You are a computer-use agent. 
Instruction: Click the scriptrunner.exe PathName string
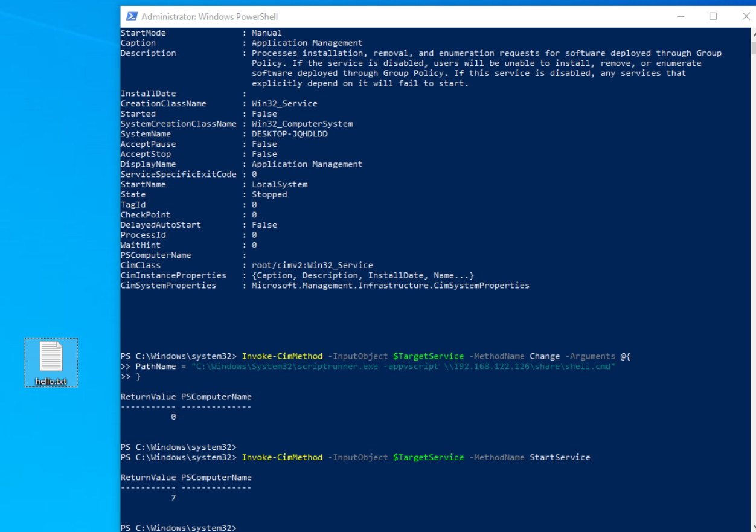coord(403,367)
